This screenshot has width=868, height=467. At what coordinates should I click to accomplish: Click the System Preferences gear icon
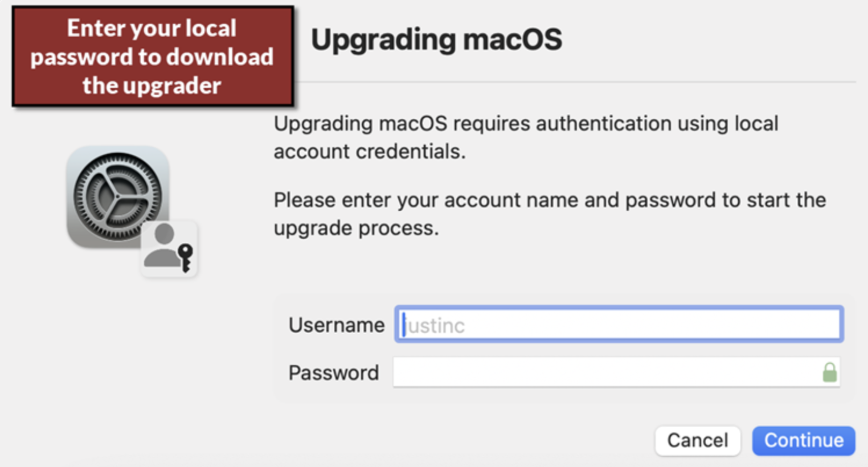(x=117, y=195)
